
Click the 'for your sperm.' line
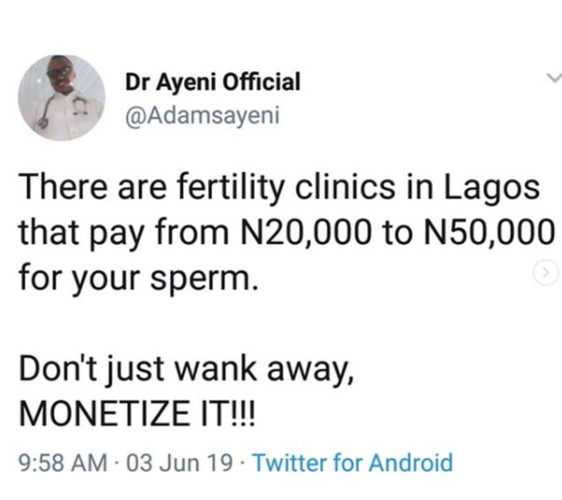(x=138, y=278)
